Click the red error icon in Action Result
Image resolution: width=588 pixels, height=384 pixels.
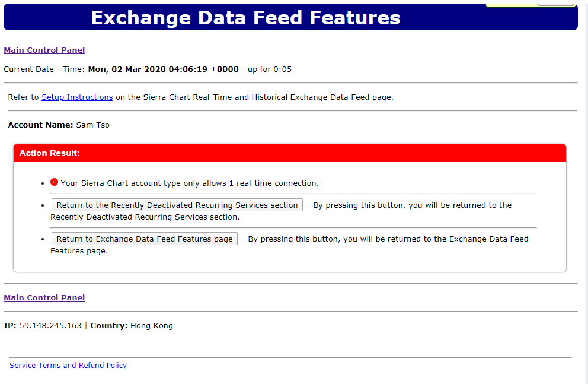coord(54,182)
